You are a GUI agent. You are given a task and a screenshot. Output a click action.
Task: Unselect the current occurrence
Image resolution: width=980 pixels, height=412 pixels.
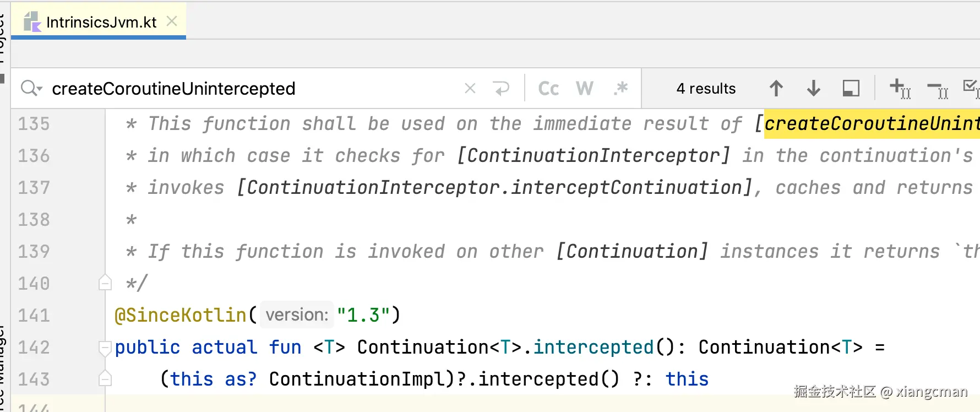(x=937, y=88)
